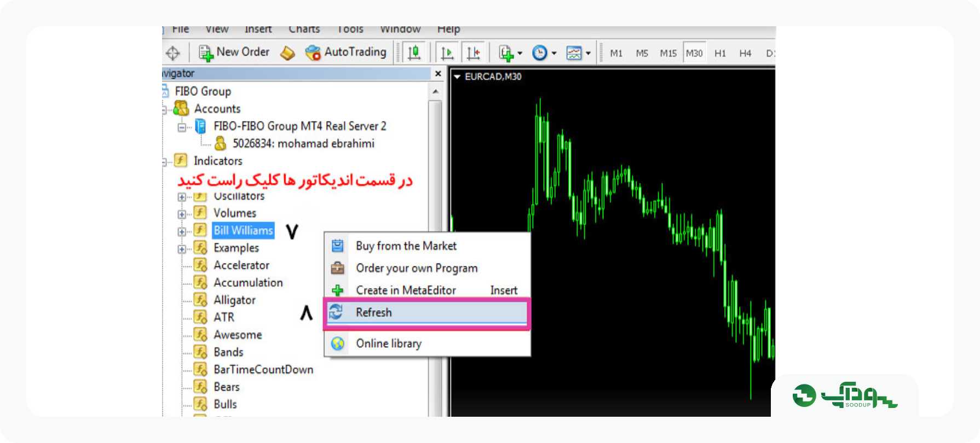This screenshot has height=443, width=980.
Task: Open the templates dropdown arrow
Action: [x=588, y=54]
